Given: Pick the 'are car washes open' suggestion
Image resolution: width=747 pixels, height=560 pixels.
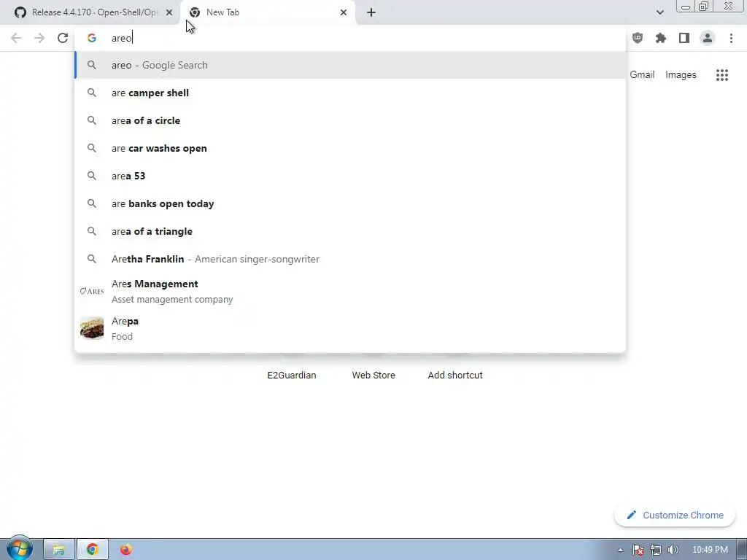Looking at the screenshot, I should point(350,148).
